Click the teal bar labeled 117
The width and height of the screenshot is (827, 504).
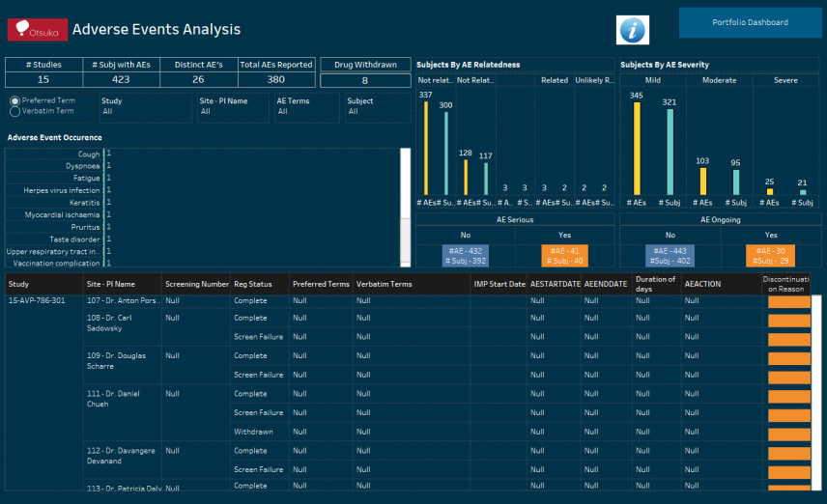(x=486, y=179)
